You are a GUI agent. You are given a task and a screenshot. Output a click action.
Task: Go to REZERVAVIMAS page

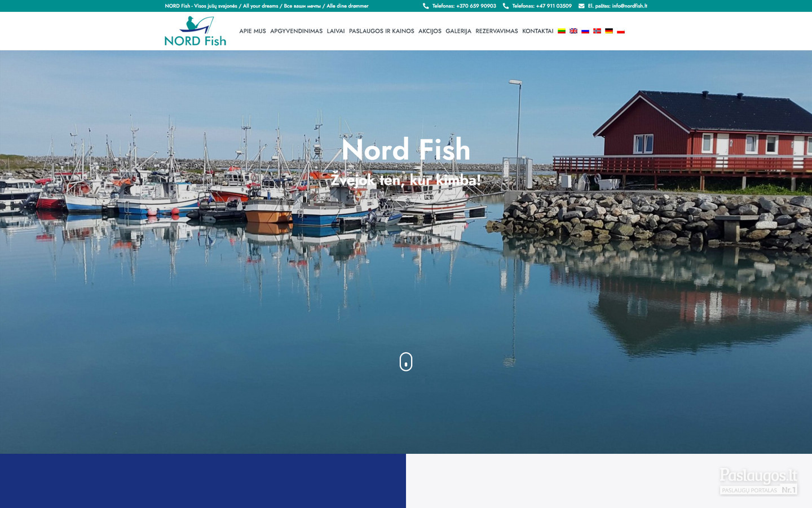click(497, 31)
